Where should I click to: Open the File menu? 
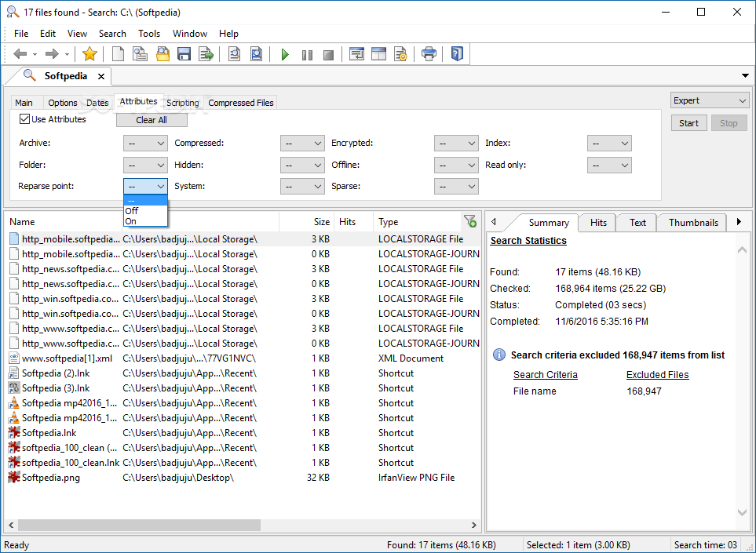pos(21,34)
